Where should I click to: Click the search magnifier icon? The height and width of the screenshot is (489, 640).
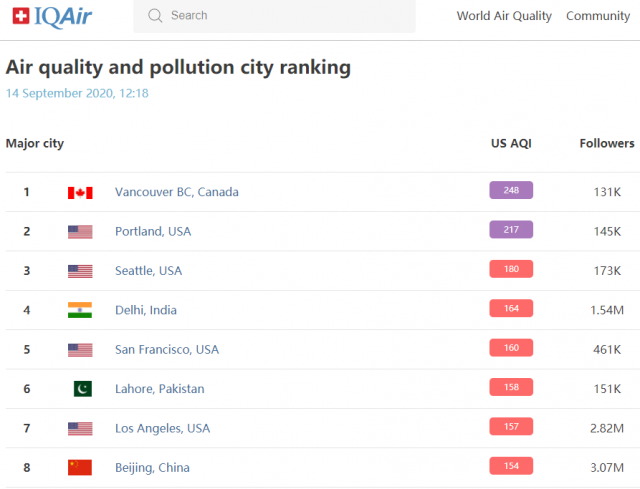(x=155, y=16)
